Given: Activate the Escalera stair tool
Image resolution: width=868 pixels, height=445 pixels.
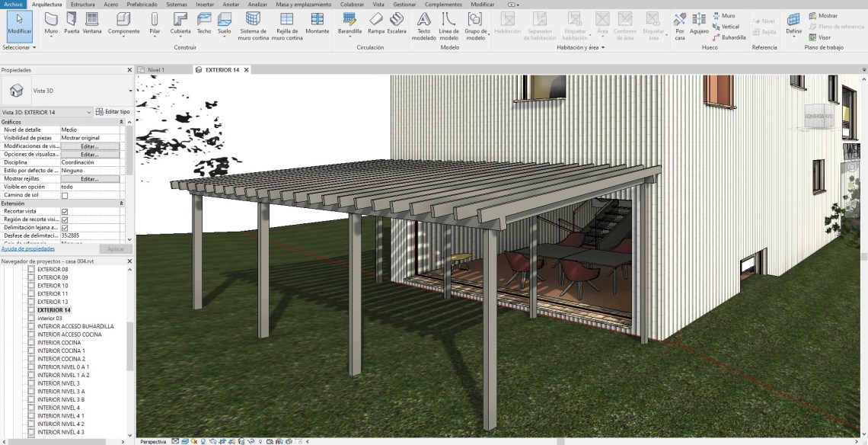Looking at the screenshot, I should click(x=396, y=23).
